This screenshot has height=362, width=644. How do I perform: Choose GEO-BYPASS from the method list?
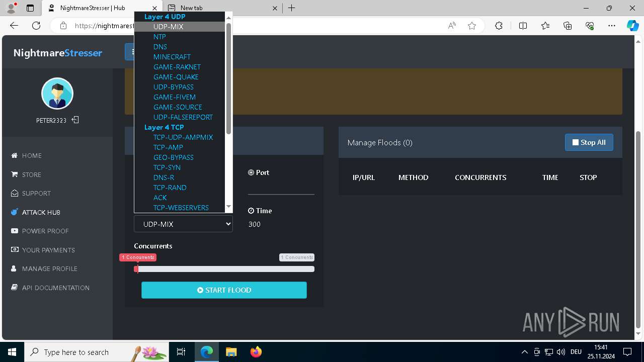[180, 157]
